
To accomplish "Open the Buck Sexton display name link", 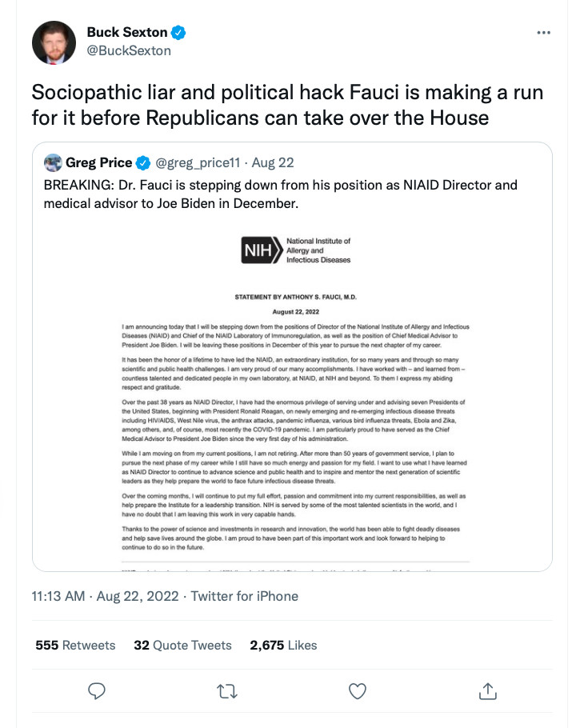I will (127, 33).
